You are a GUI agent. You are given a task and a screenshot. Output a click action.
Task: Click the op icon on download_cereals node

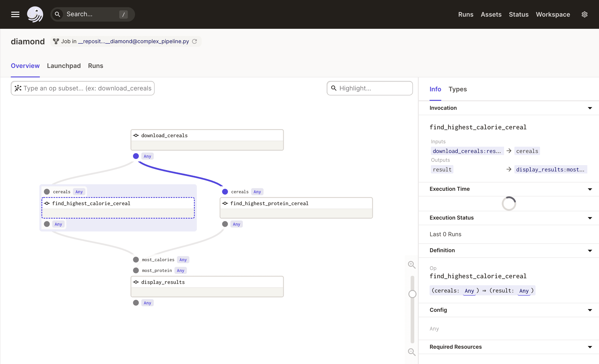coord(136,135)
